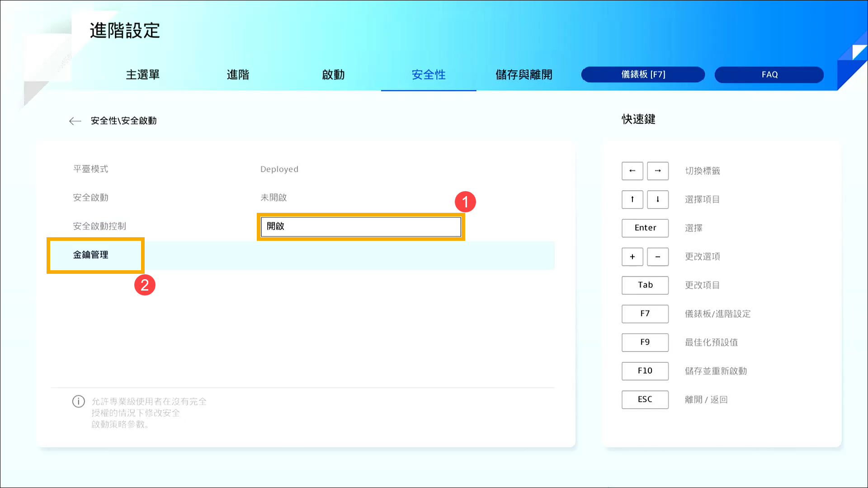Click the ESC key button
The image size is (868, 488).
click(645, 399)
